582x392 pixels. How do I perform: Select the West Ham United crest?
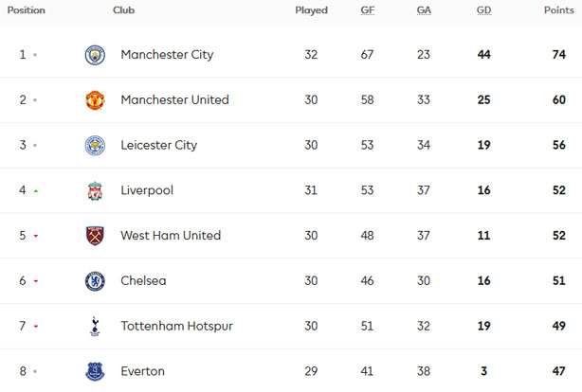coord(95,236)
